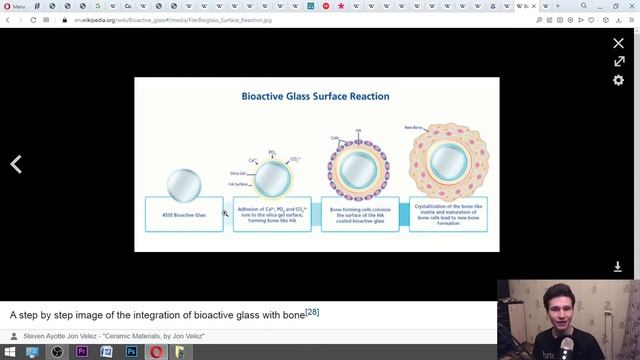
Task: Open the file folder taskbar icon
Action: click(x=180, y=352)
